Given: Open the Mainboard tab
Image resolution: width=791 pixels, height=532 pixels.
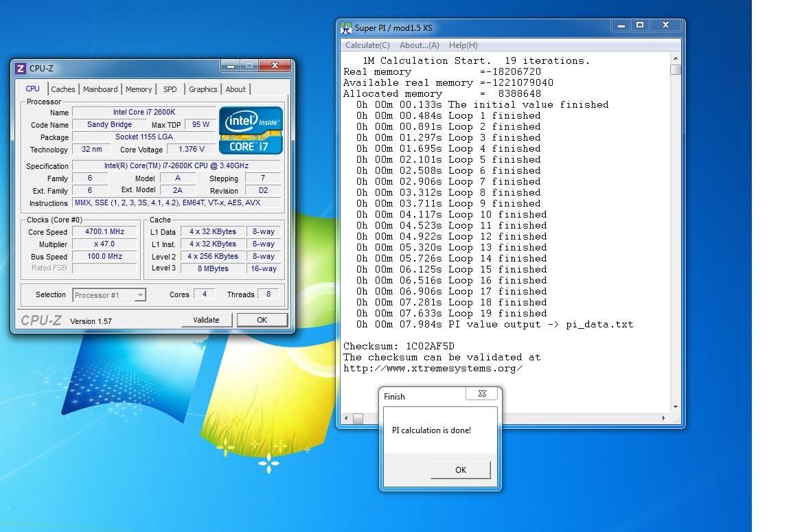Looking at the screenshot, I should coord(100,89).
